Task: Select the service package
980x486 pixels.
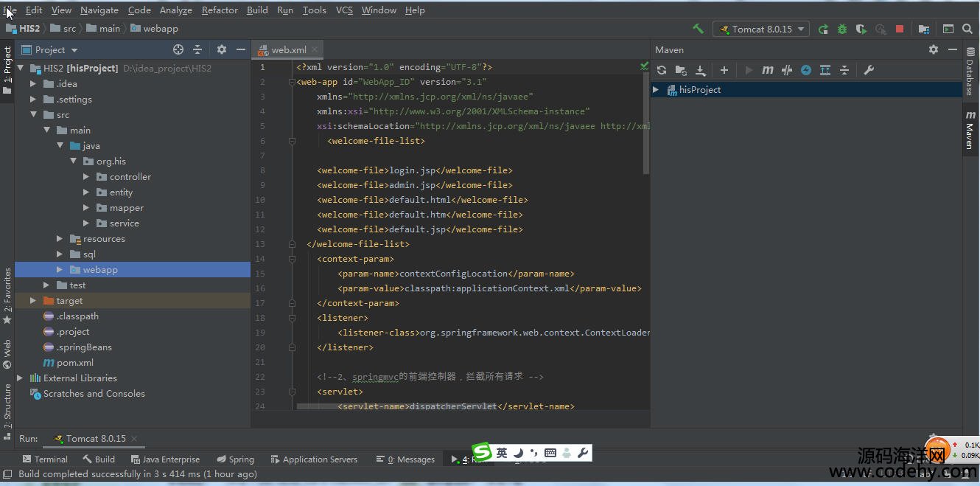Action: point(124,223)
